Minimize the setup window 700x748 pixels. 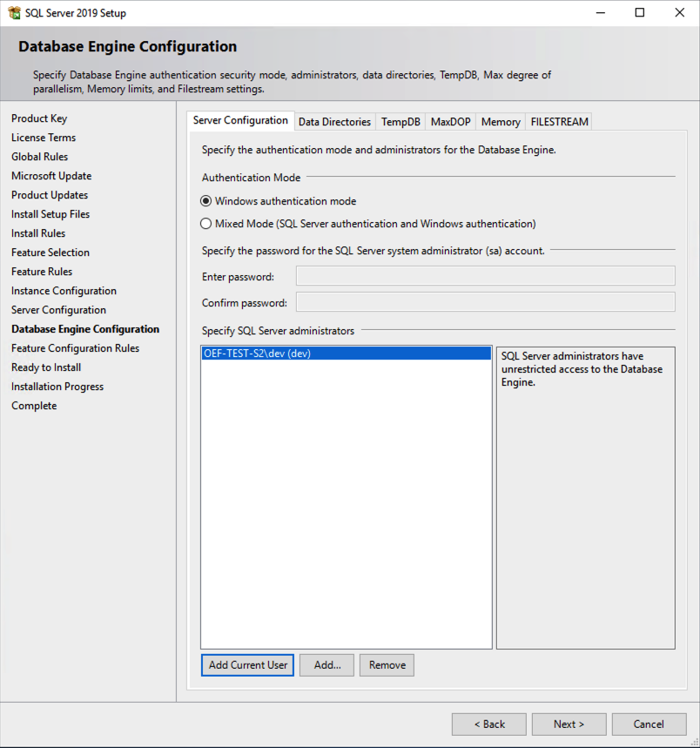point(601,13)
